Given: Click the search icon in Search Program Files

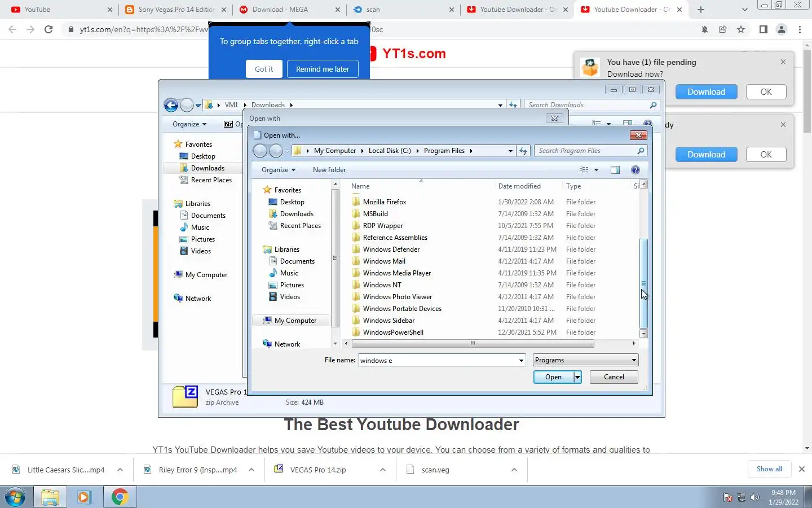Looking at the screenshot, I should tap(641, 151).
